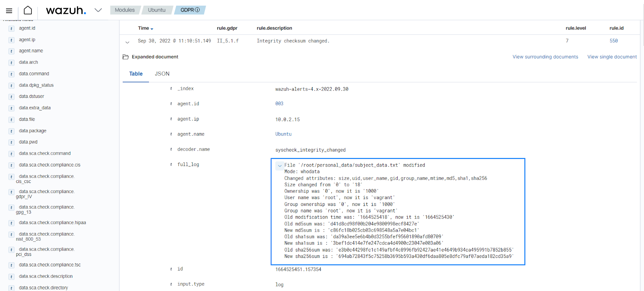Open View single document link

coord(612,57)
